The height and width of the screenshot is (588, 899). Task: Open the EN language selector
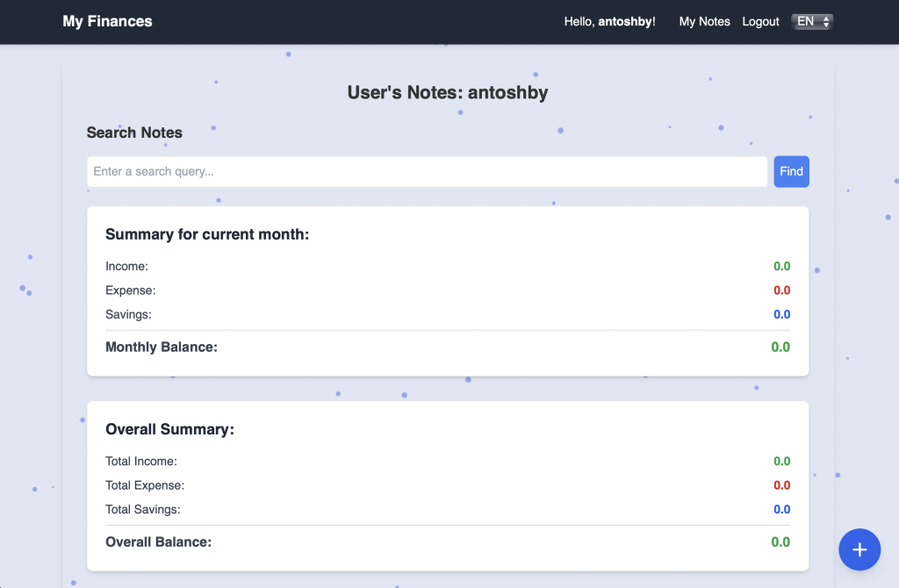(812, 22)
